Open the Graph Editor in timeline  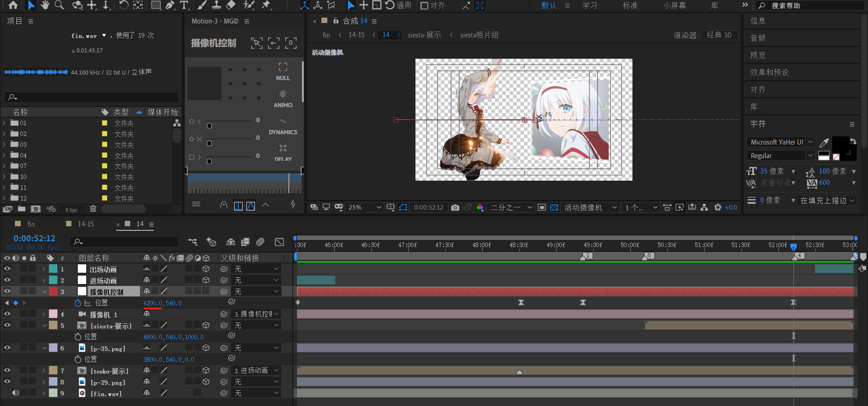279,242
